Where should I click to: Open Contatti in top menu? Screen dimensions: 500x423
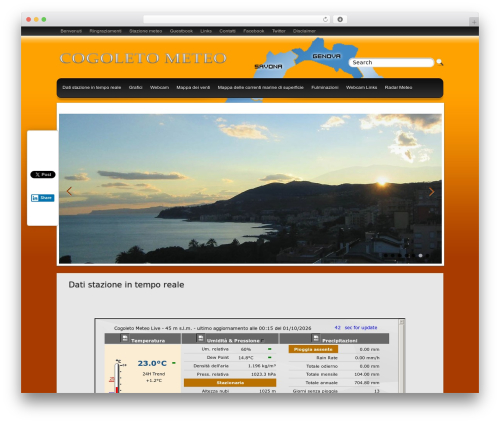click(227, 31)
